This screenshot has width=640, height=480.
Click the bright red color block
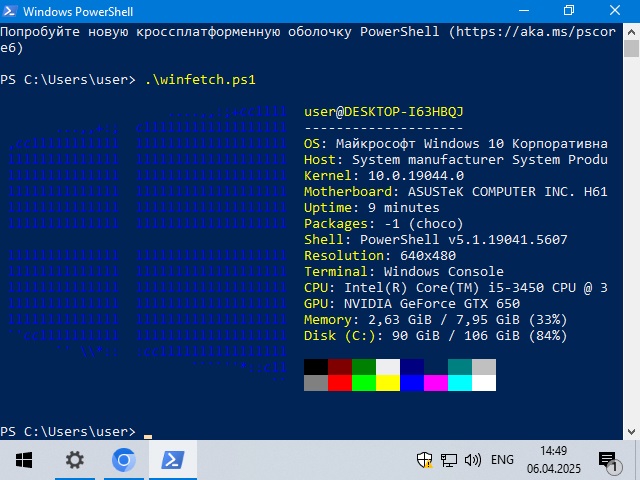340,383
